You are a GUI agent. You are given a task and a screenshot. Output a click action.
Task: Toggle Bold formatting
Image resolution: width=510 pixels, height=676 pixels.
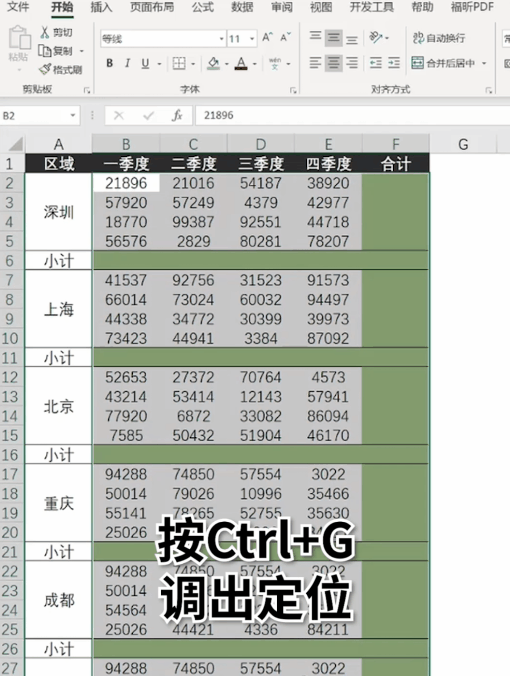coord(110,63)
